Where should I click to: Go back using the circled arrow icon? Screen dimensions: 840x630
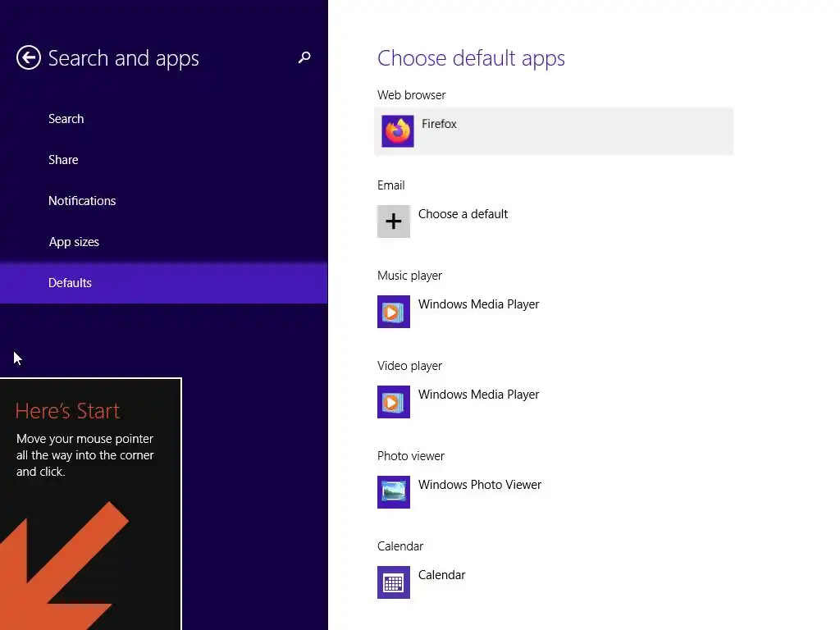(x=29, y=57)
